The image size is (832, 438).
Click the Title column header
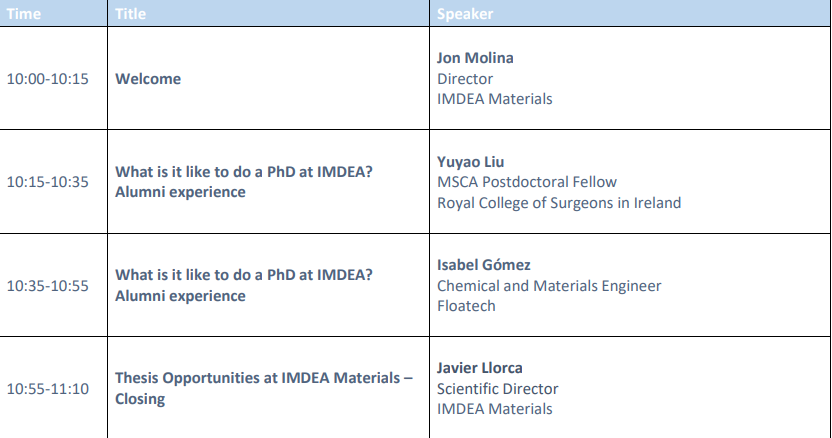131,14
